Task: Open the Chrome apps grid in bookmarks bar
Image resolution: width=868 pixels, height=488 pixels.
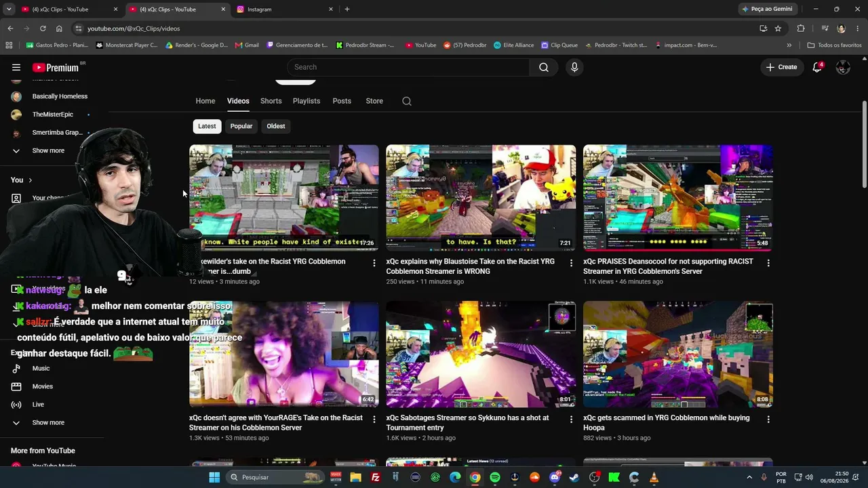Action: pos(9,45)
